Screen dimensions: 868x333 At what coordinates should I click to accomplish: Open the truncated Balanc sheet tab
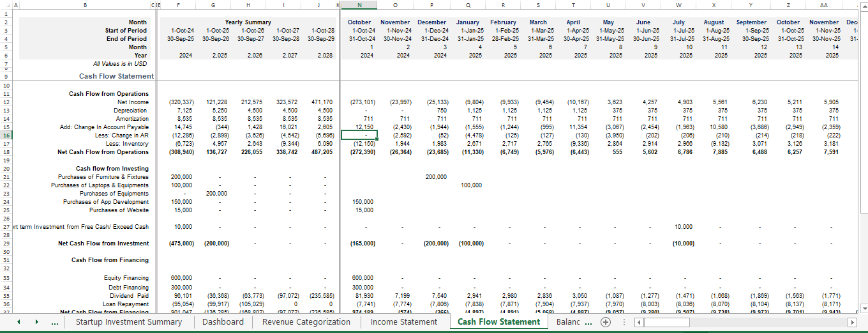tap(568, 322)
